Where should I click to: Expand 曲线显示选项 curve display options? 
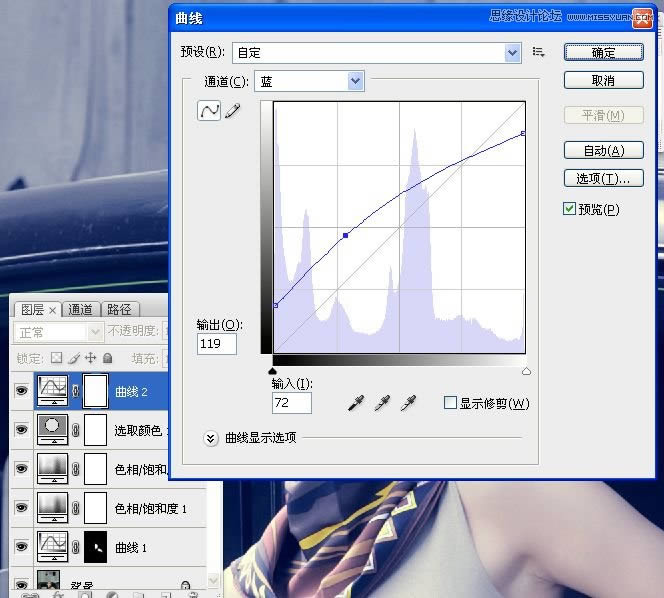tap(210, 437)
